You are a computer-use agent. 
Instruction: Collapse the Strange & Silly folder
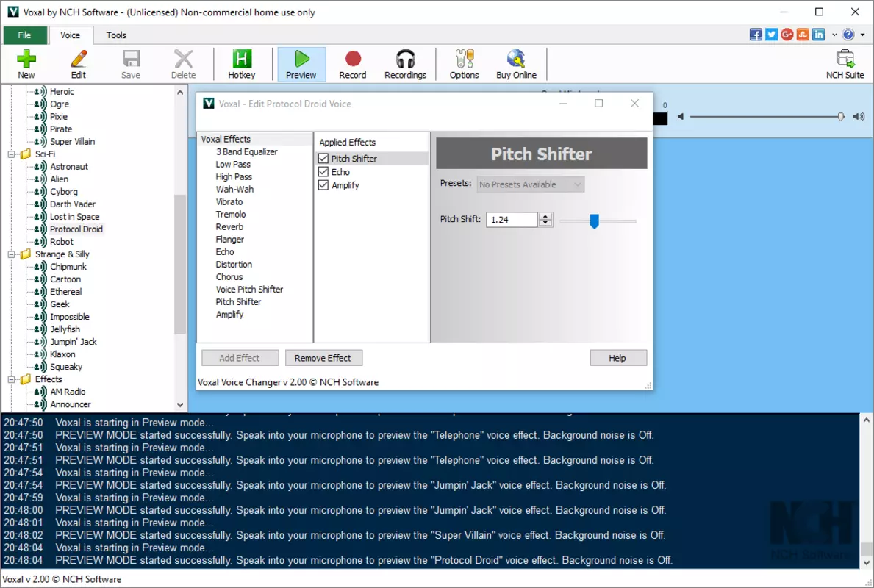tap(11, 254)
